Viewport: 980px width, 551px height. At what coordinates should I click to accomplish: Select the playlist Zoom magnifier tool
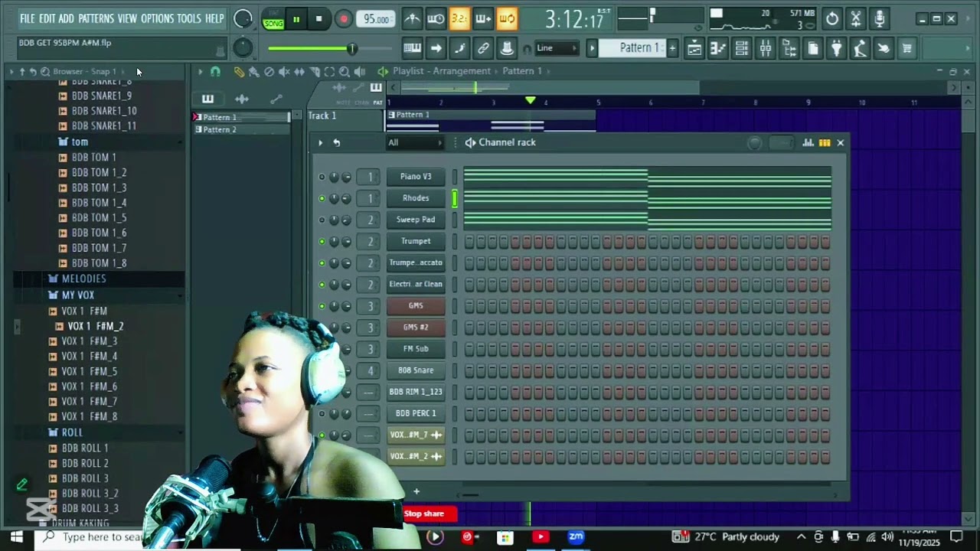[345, 71]
